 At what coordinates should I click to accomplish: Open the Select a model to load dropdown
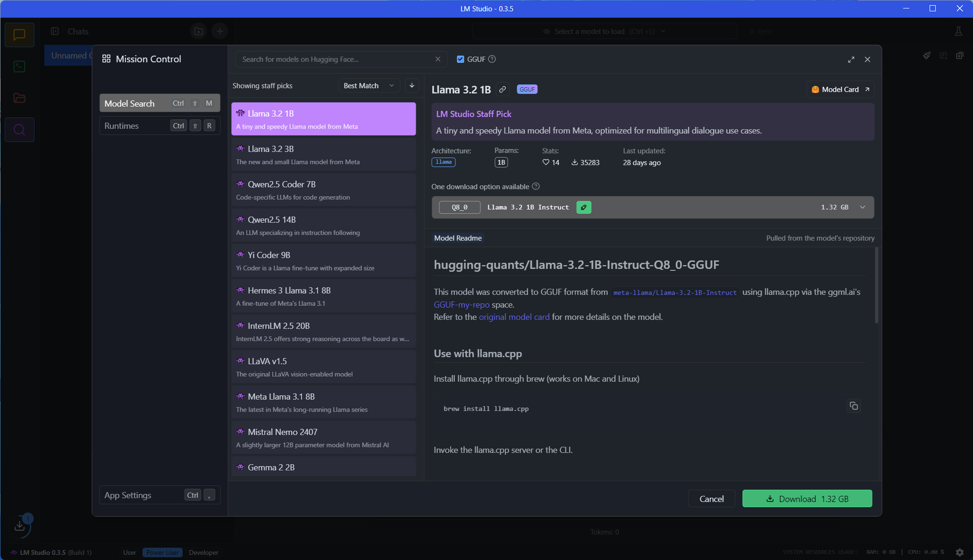point(604,31)
